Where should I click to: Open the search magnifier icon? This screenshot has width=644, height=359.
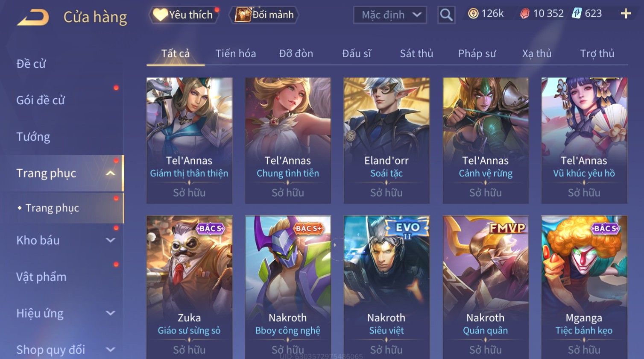[446, 15]
